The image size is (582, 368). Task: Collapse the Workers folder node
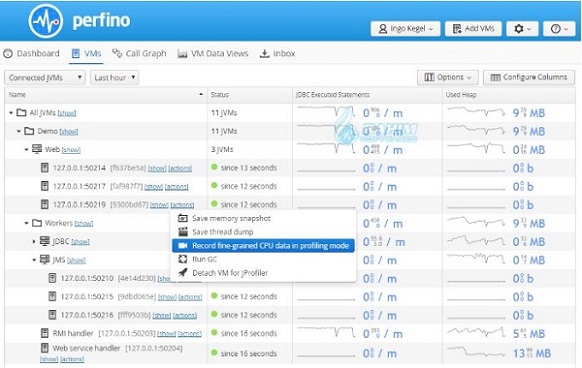coord(26,223)
